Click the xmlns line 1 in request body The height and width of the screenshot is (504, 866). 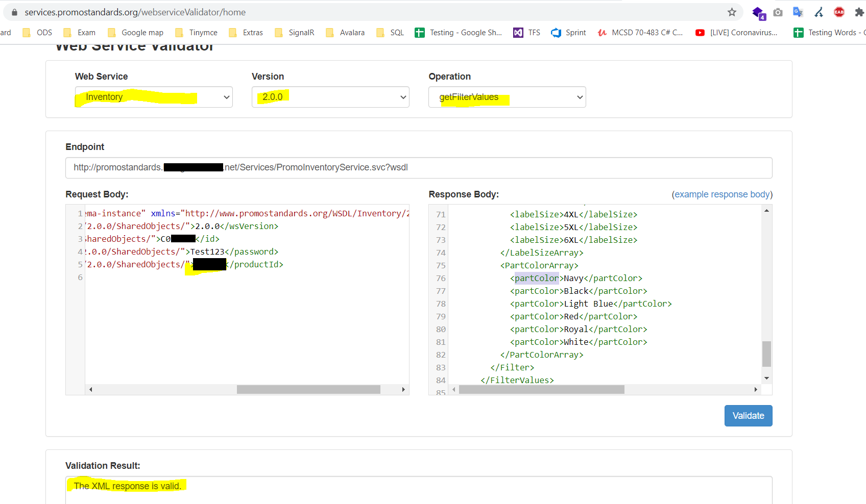[x=247, y=214]
